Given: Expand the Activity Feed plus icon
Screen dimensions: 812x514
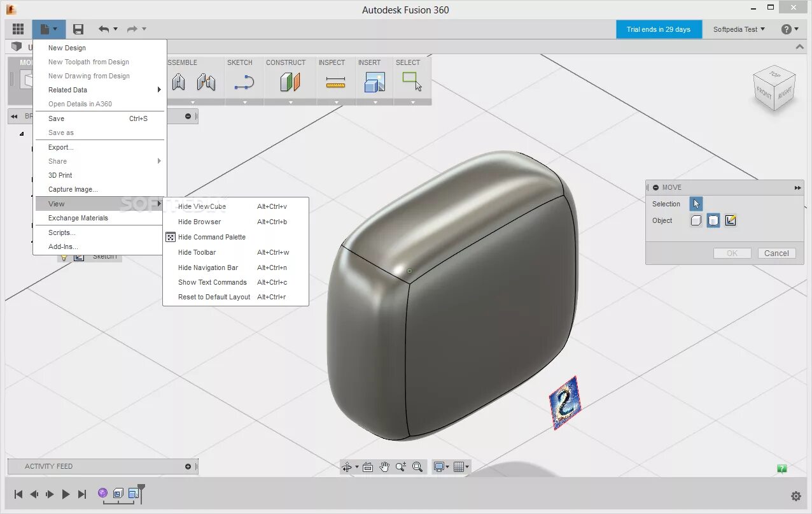Looking at the screenshot, I should (188, 466).
